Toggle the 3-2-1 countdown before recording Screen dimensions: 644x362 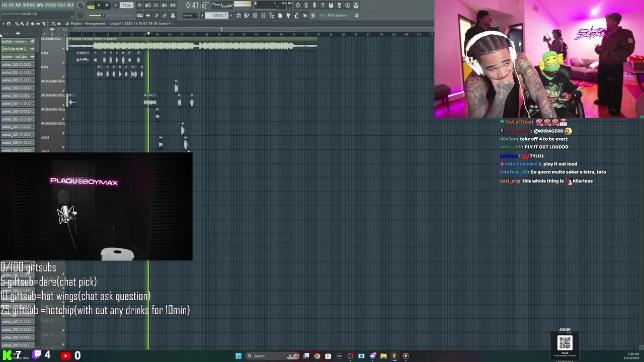156,5
